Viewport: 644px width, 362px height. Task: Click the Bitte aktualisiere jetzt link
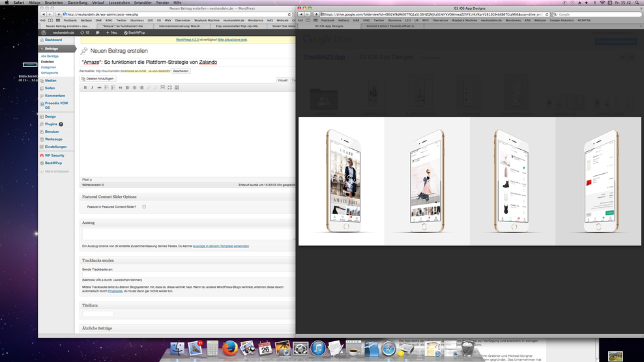click(233, 40)
